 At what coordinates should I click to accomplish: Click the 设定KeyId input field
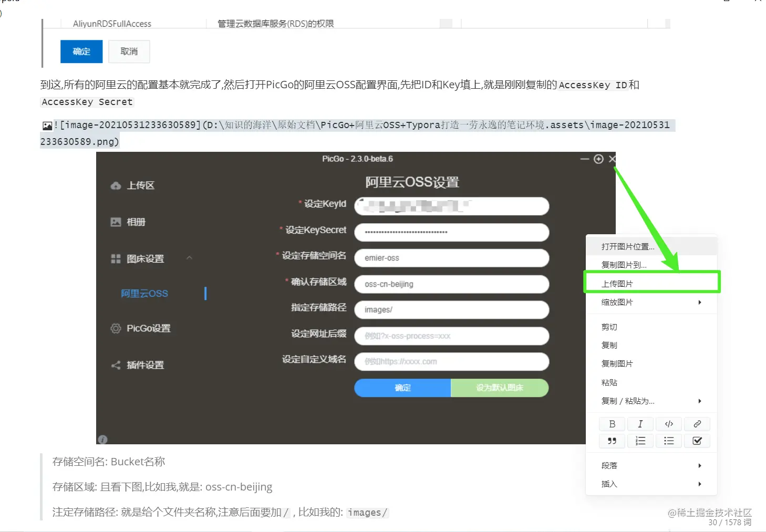click(x=452, y=206)
